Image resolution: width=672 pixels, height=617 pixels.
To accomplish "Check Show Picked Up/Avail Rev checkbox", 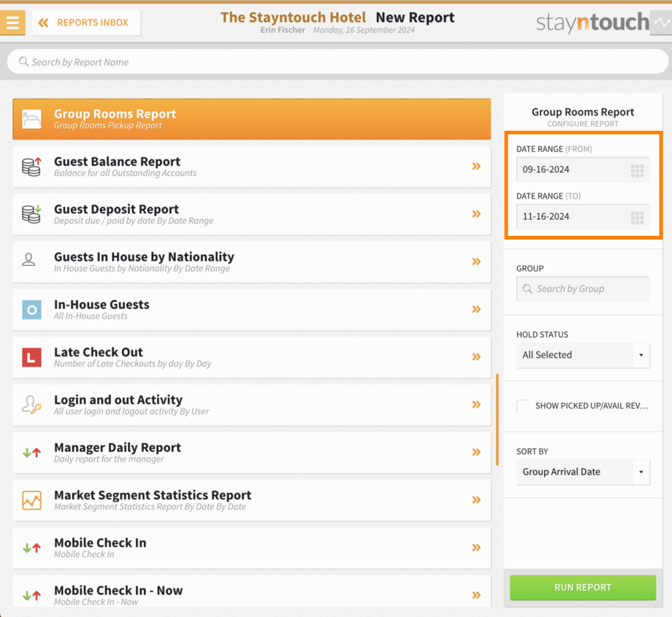I will (x=522, y=406).
